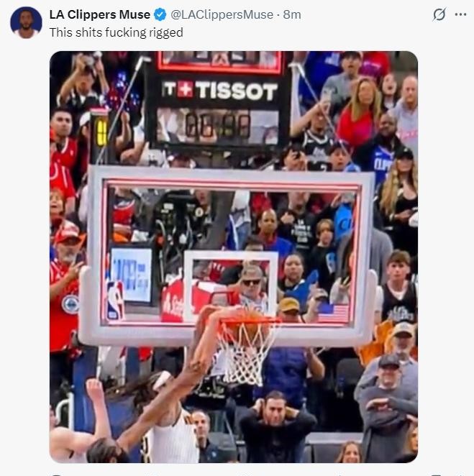Open the Grok explain-post icon
This screenshot has width=474, height=476.
tap(439, 14)
